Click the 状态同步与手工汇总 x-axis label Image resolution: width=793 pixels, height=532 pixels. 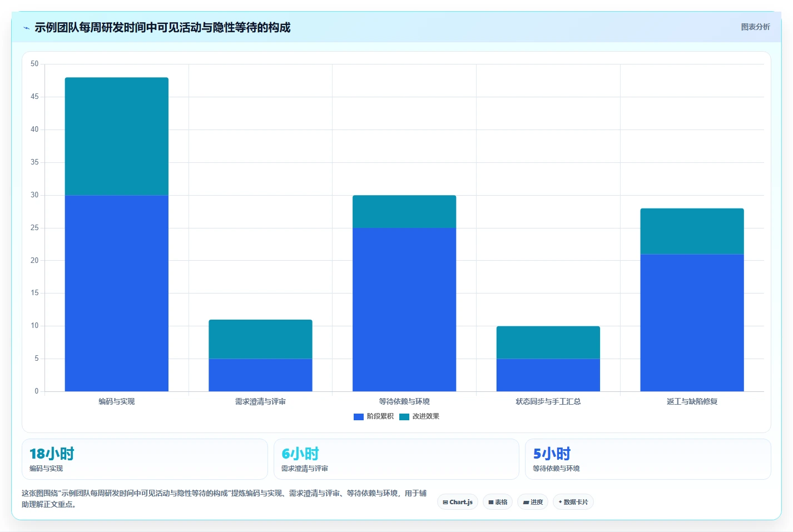point(548,401)
